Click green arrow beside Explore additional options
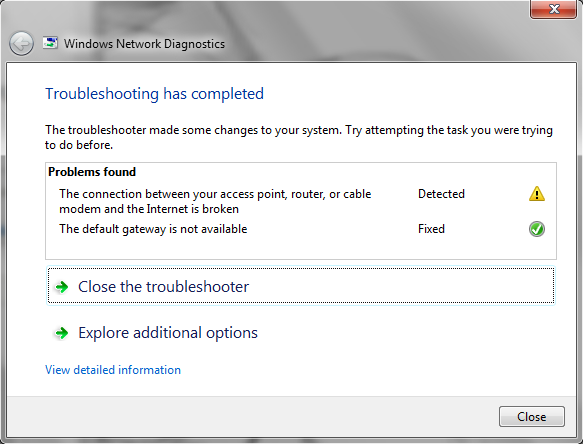The height and width of the screenshot is (444, 583). [62, 333]
